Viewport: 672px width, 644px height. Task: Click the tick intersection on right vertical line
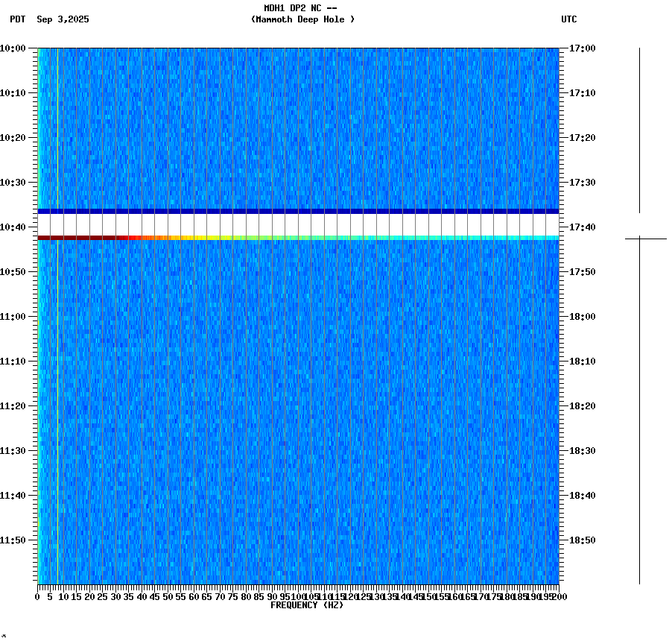pyautogui.click(x=639, y=238)
